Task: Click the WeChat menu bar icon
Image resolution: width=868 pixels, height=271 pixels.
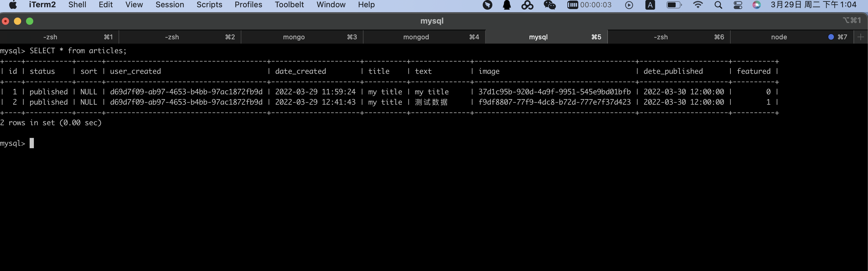Action: click(550, 5)
